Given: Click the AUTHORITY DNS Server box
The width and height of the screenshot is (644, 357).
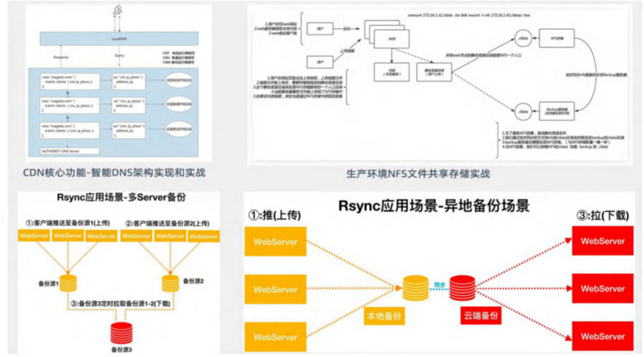Looking at the screenshot, I should coord(63,151).
